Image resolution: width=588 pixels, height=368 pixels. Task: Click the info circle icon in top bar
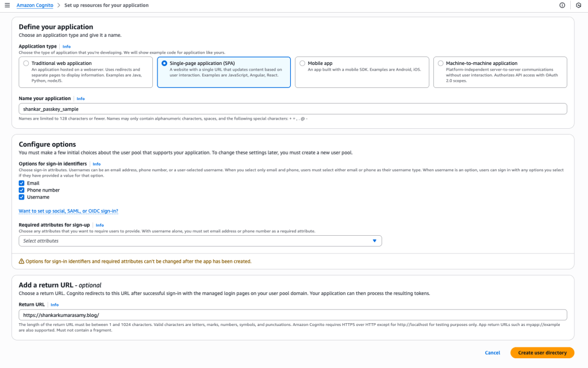pyautogui.click(x=562, y=5)
